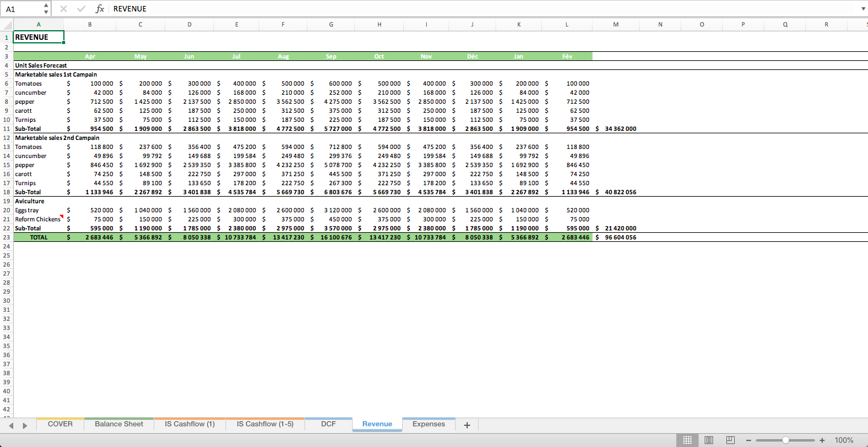Image resolution: width=868 pixels, height=447 pixels.
Task: Select column A header
Action: pyautogui.click(x=39, y=25)
